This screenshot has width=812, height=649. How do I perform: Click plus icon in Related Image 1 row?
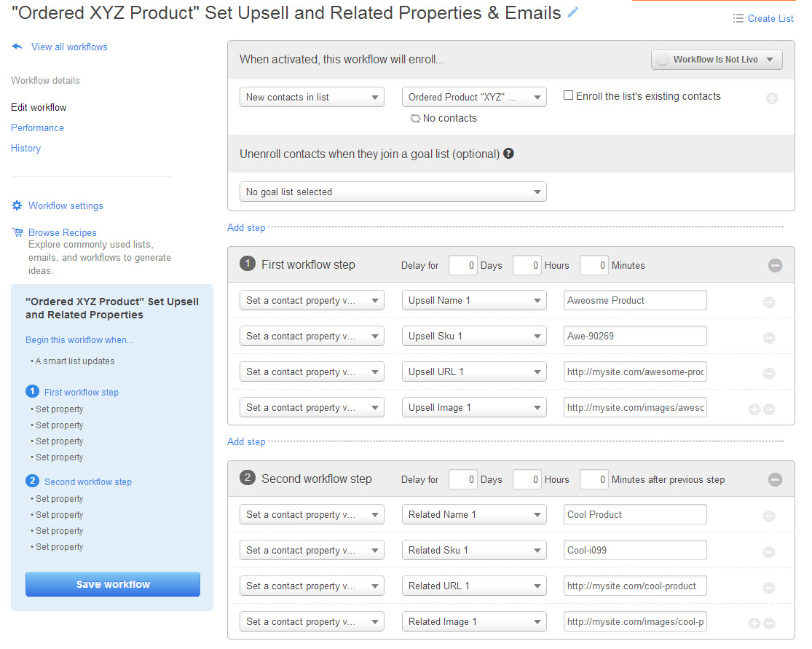(x=754, y=624)
